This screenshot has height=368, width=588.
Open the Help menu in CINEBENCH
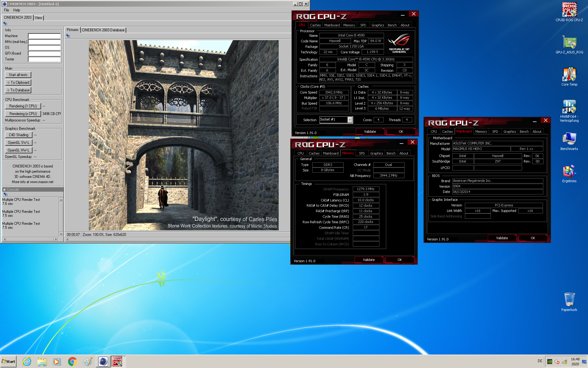coord(17,10)
